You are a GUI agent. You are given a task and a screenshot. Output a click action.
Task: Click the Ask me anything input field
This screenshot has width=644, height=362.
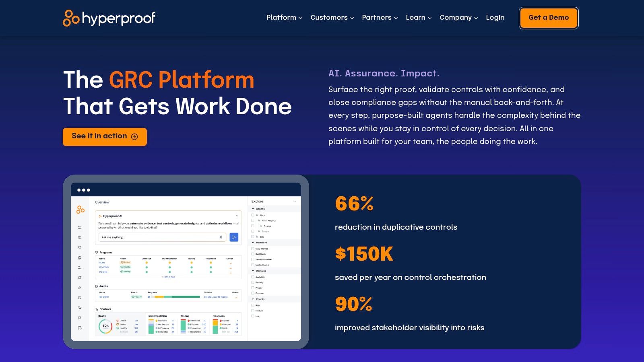coord(162,237)
